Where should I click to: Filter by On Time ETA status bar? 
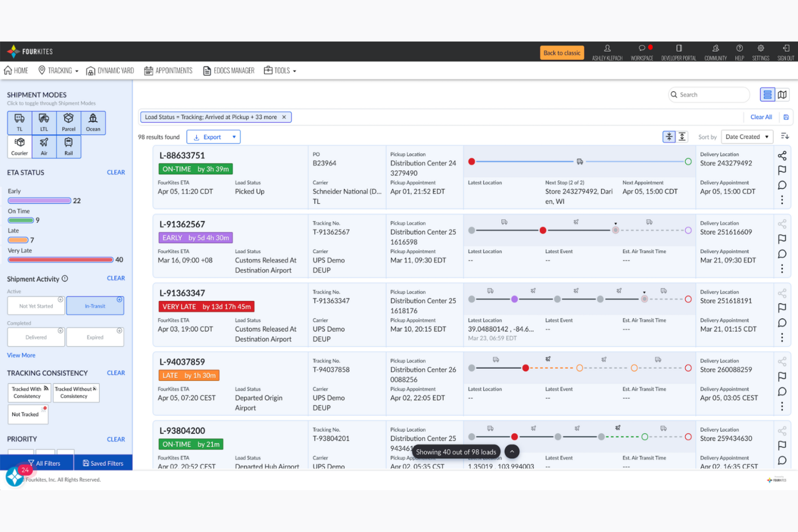[x=21, y=220]
